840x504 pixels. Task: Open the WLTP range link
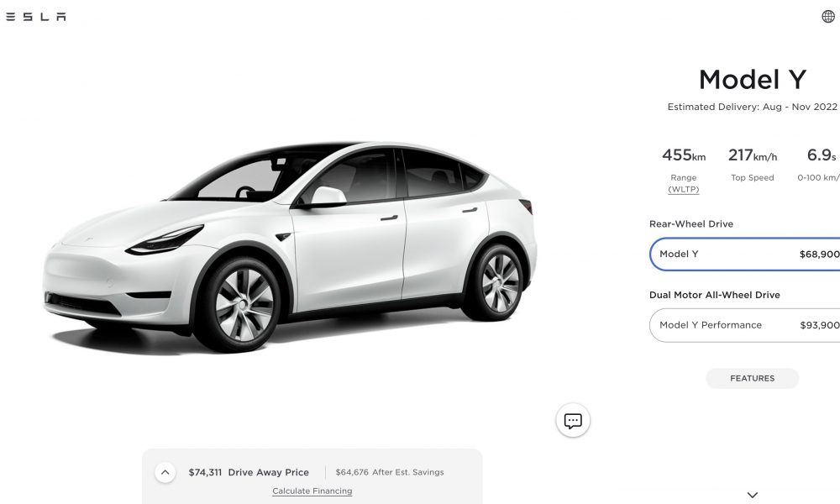tap(684, 189)
